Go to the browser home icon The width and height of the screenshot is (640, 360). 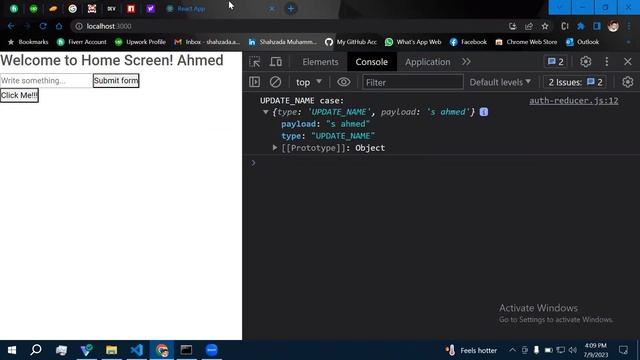point(59,26)
